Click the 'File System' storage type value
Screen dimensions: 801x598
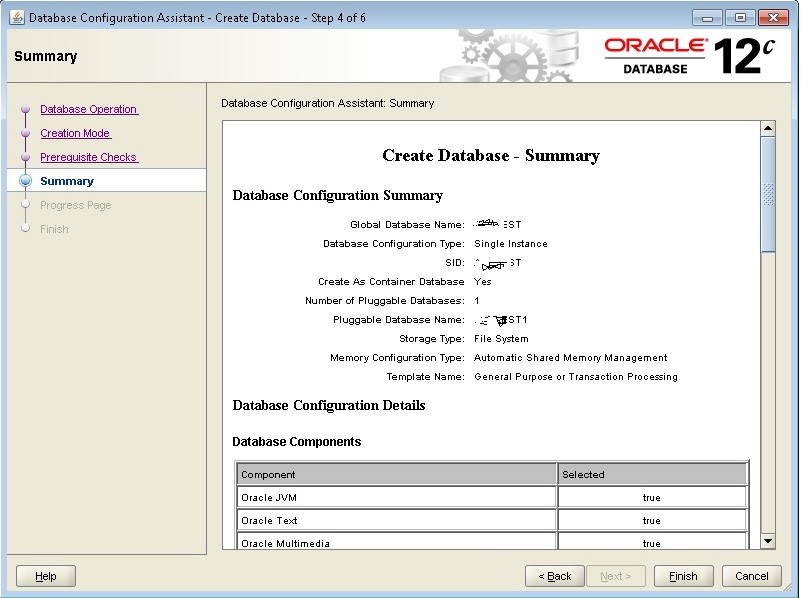pos(501,339)
